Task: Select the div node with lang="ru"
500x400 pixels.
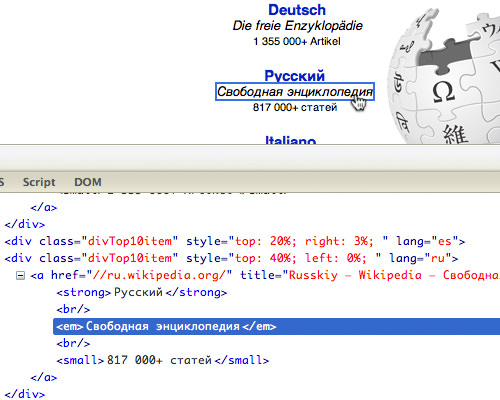Action: click(231, 258)
